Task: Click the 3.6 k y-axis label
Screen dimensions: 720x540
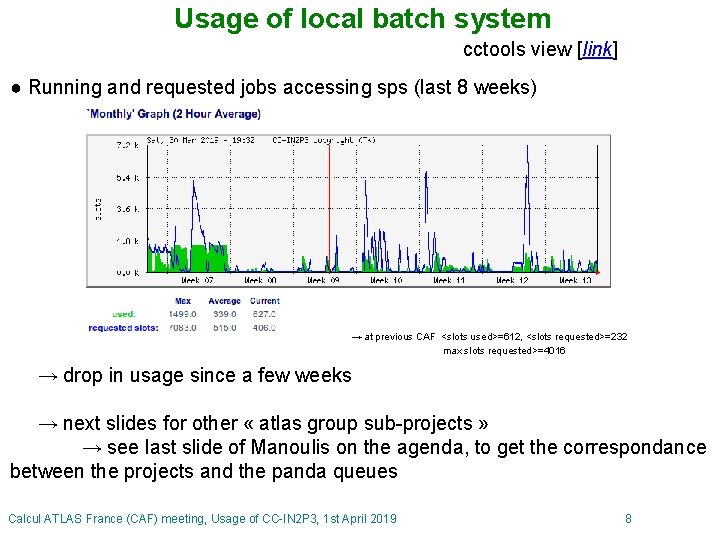Action: (x=127, y=209)
